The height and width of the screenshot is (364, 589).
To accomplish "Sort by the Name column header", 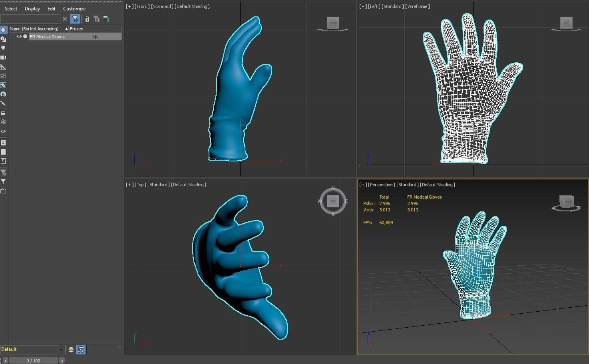I will coord(39,29).
